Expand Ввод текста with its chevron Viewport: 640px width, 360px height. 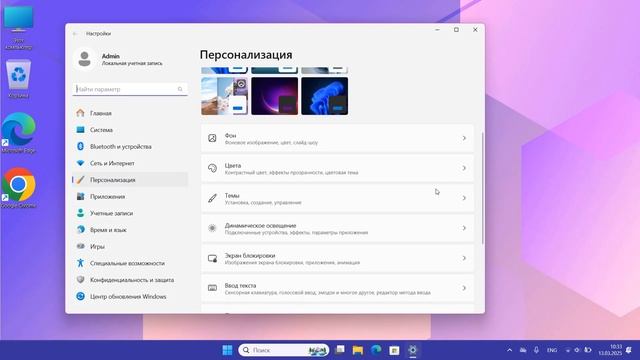coord(464,288)
